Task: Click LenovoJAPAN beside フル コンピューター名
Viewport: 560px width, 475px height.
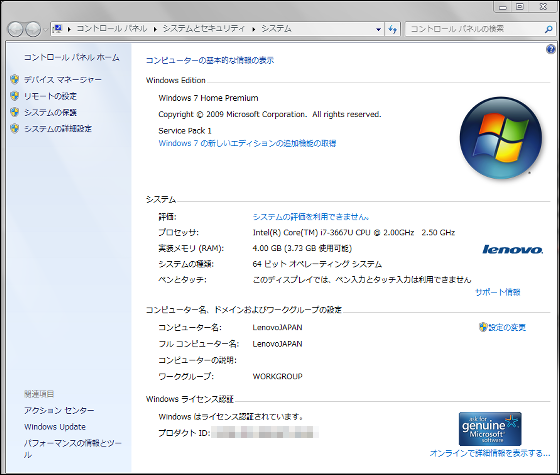Action: (x=278, y=344)
